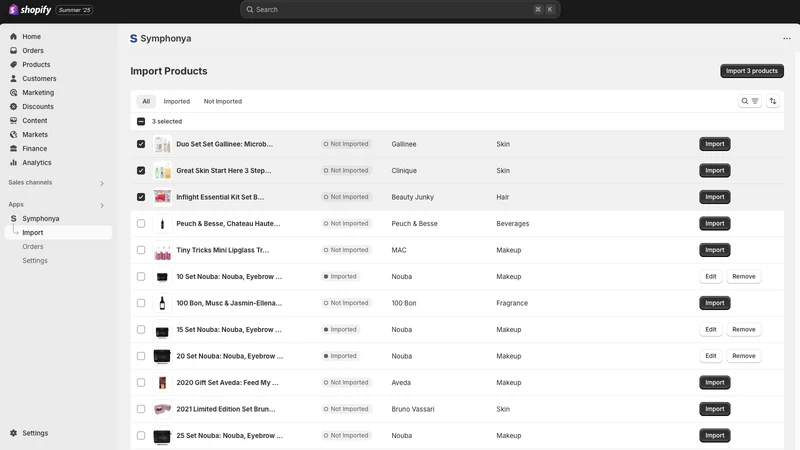Open the 100 Bon Musc & Jasmin thumbnail
Image resolution: width=800 pixels, height=450 pixels.
point(162,303)
